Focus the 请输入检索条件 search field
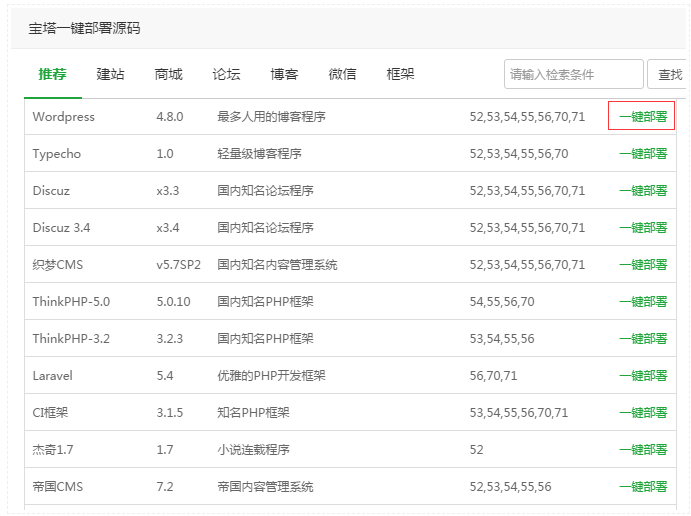The width and height of the screenshot is (691, 516). point(574,74)
